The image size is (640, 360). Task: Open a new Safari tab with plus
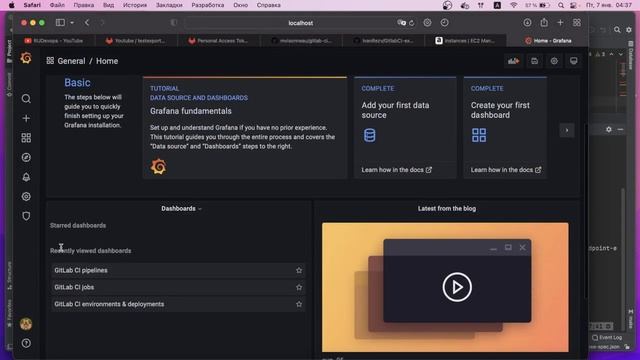tap(560, 23)
